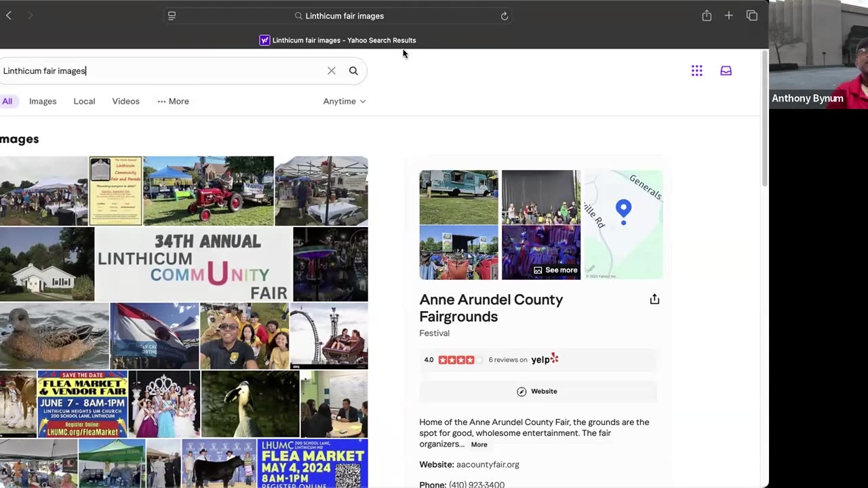The image size is (868, 488).
Task: Go back with the browser back arrow
Action: [x=9, y=16]
